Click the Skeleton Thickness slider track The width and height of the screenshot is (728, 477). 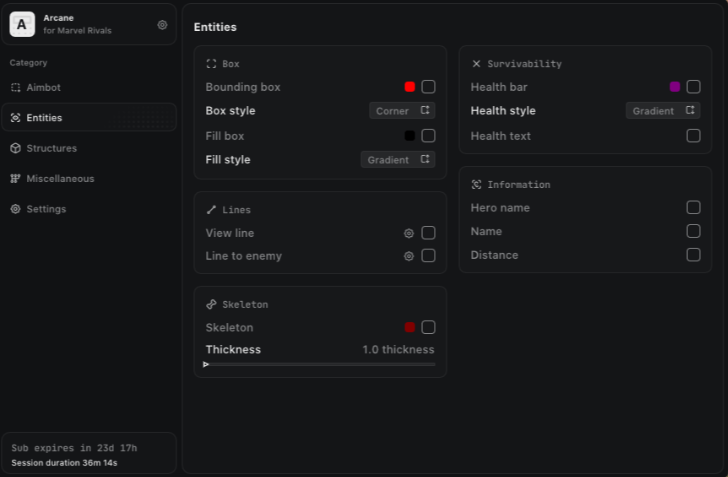[x=320, y=364]
